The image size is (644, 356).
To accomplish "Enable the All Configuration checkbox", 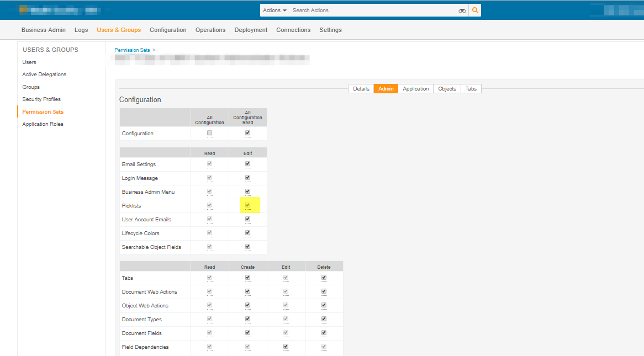I will pyautogui.click(x=209, y=133).
